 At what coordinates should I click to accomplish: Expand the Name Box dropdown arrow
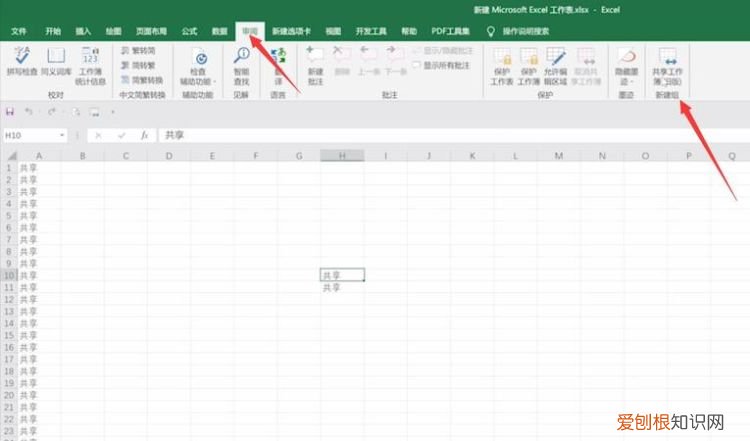[62, 135]
